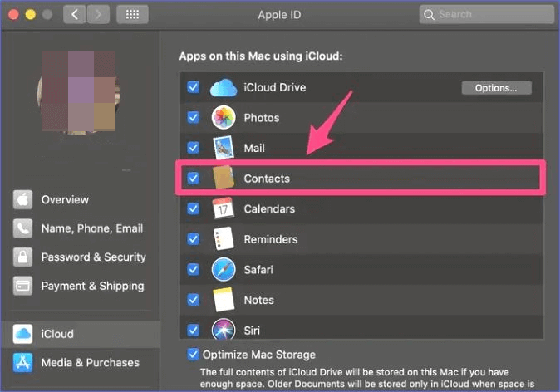
Task: Click the Siri icon
Action: pos(224,329)
